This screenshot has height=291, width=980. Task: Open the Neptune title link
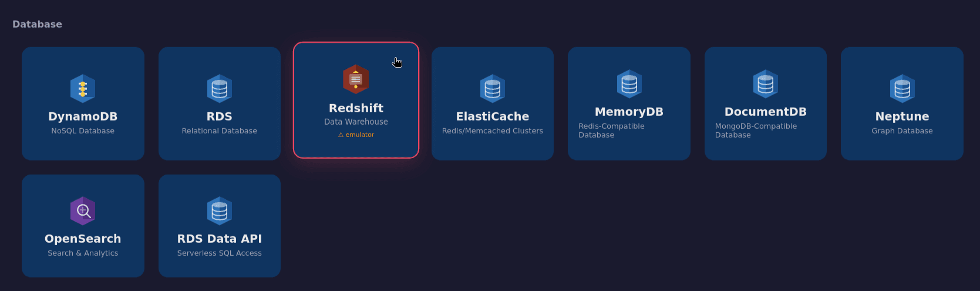pos(902,116)
